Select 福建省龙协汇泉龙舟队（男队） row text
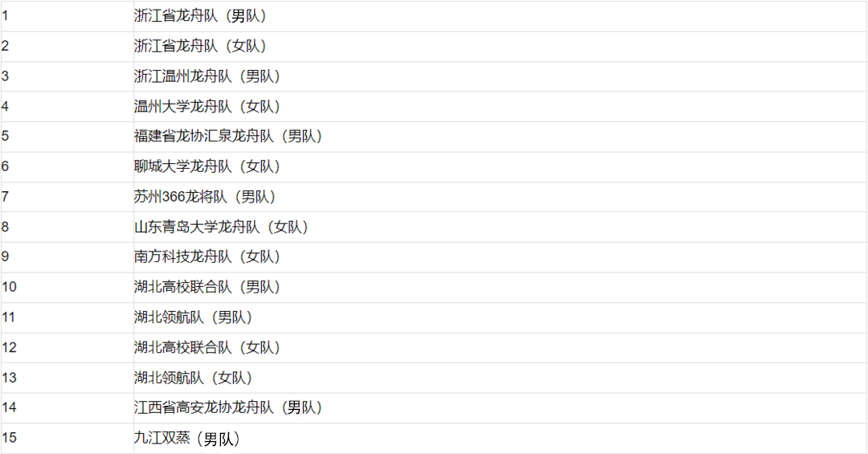Viewport: 868px width, 454px height. [228, 137]
